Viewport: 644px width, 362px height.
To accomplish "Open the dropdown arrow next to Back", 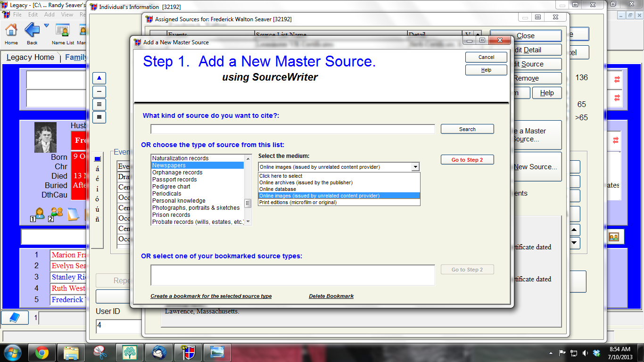I will point(46,26).
